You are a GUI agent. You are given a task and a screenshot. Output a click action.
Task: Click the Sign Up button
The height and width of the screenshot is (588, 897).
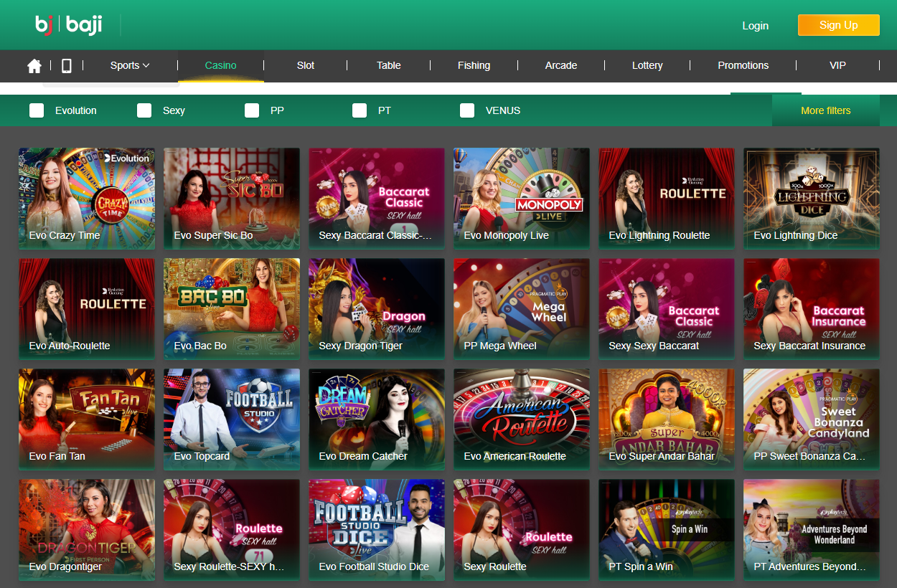tap(839, 25)
